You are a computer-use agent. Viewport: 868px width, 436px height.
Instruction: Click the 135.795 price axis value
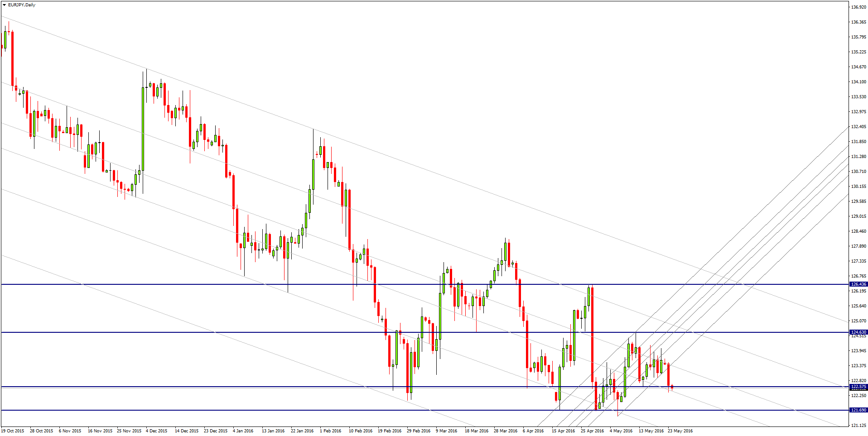pos(859,37)
